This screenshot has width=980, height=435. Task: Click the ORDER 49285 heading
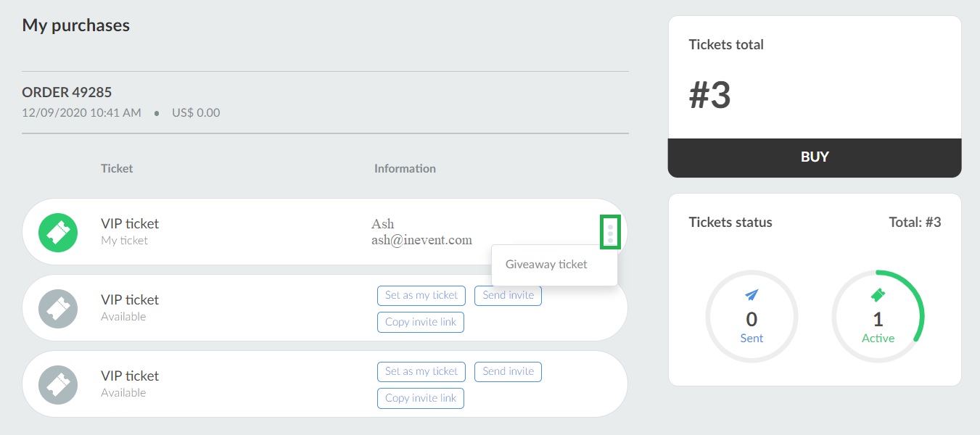(x=67, y=93)
